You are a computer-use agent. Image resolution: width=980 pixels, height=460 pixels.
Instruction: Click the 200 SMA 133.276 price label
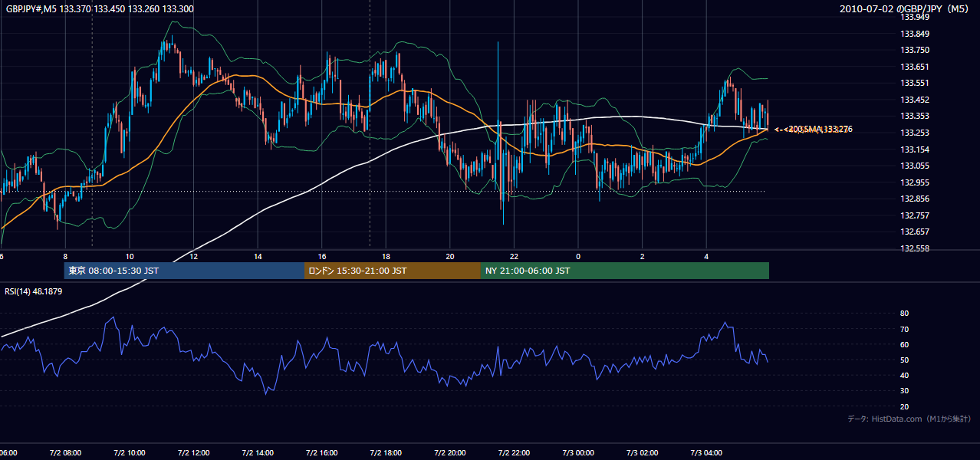[819, 130]
